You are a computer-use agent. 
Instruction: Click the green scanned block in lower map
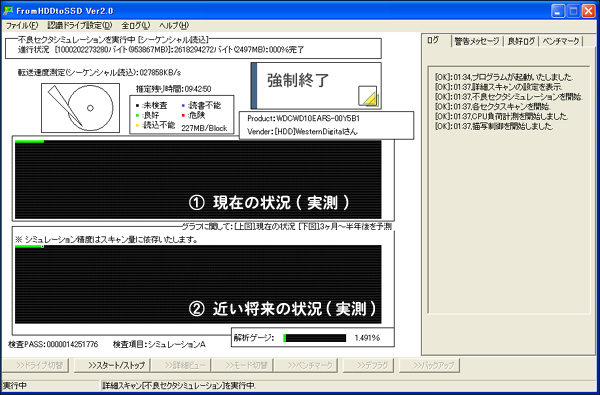(28, 246)
